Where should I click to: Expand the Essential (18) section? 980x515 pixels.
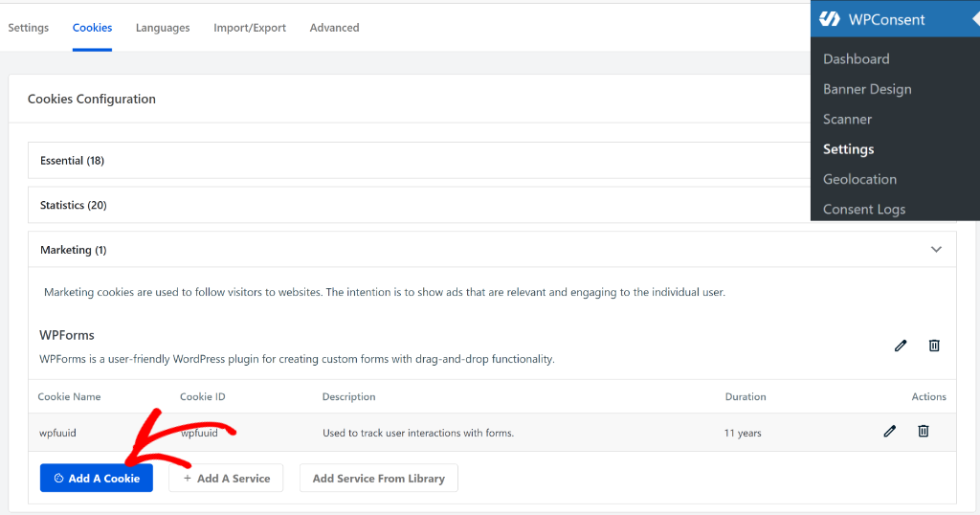(419, 161)
